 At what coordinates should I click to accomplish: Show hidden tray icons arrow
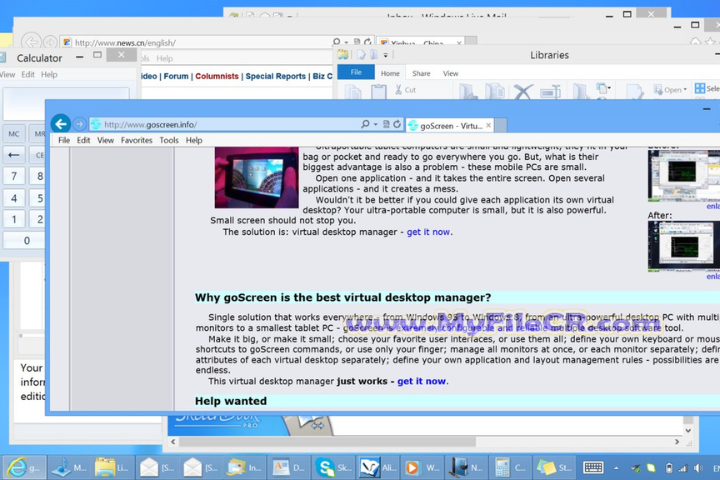click(616, 469)
